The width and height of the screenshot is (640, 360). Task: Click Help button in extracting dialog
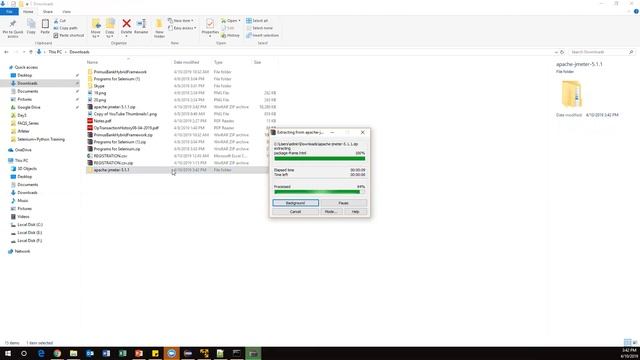tap(356, 211)
